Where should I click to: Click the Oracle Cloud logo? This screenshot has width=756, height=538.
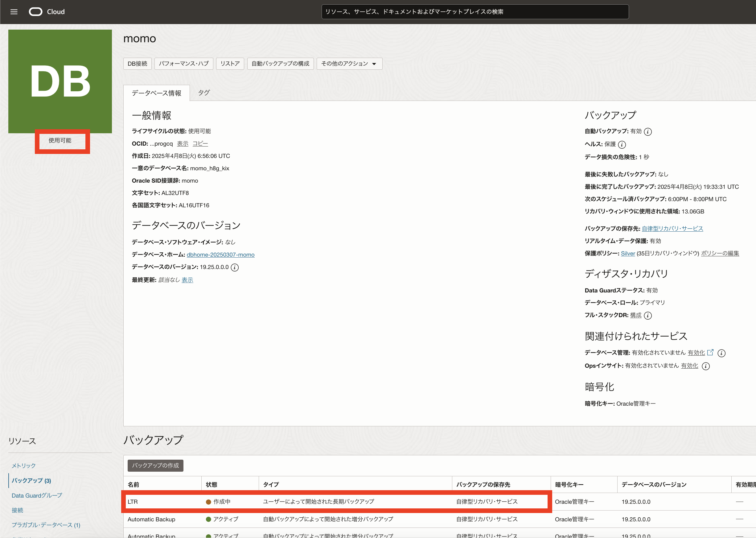[x=47, y=12]
